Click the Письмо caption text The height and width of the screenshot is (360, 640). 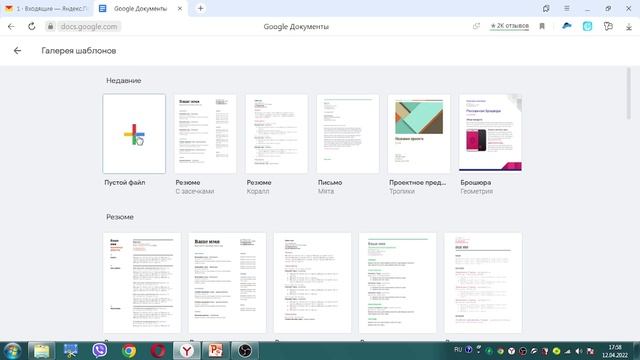click(x=330, y=182)
